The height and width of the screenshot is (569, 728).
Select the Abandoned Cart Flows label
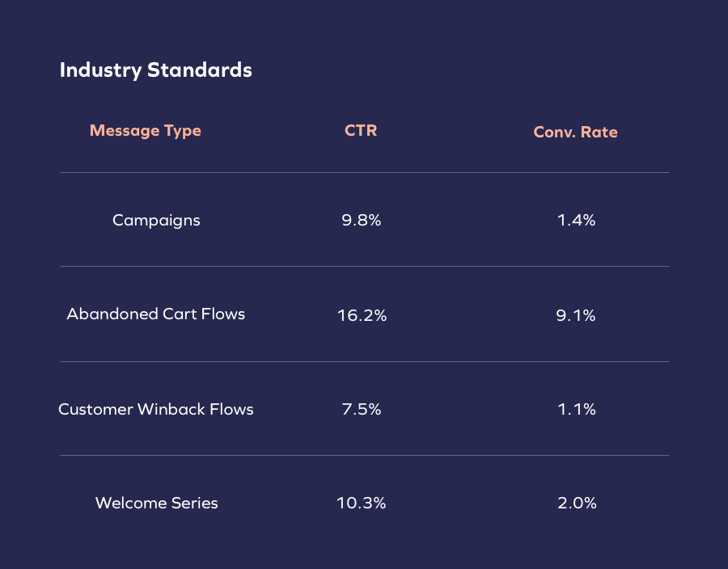pyautogui.click(x=156, y=314)
